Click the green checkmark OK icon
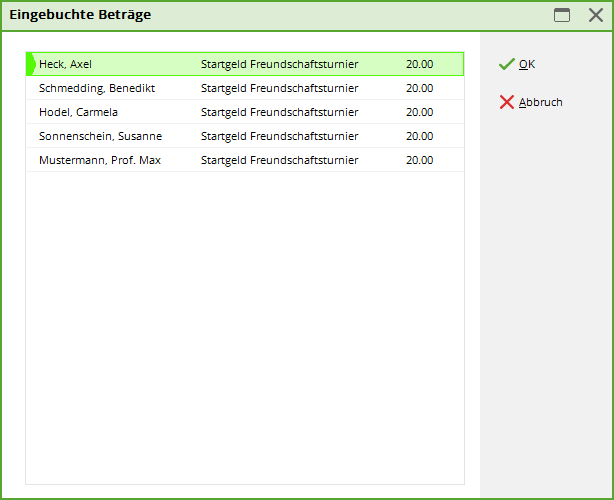 [506, 64]
